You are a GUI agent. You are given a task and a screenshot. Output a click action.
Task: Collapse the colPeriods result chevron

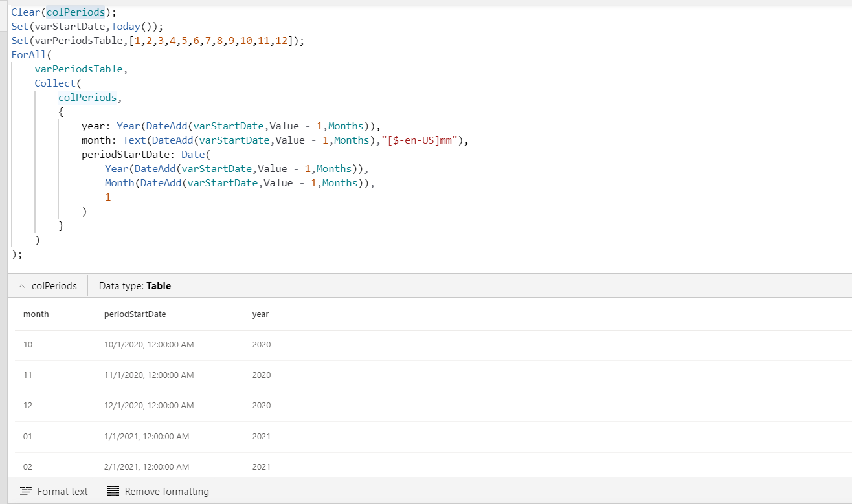click(x=22, y=286)
